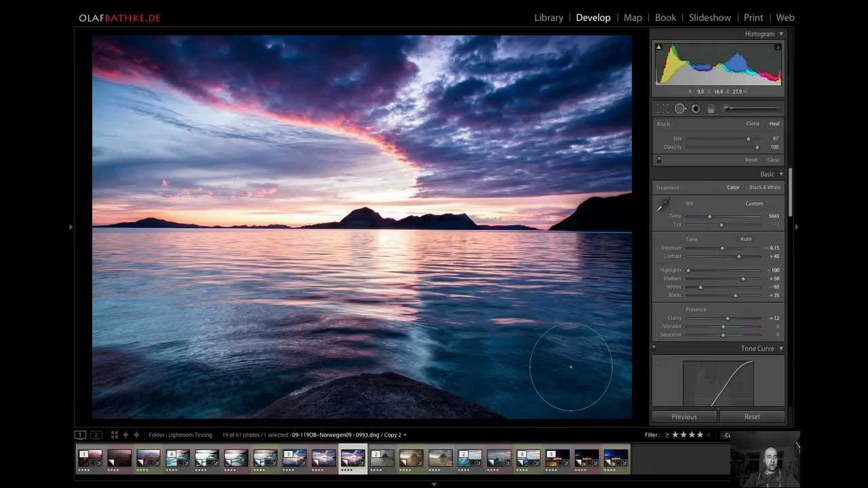Adjust the Saturation slider

[723, 335]
